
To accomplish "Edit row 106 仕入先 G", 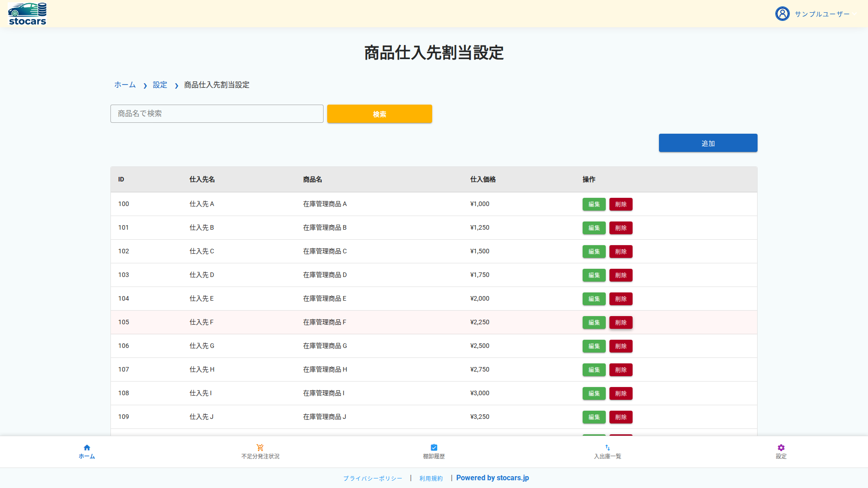I will (x=594, y=346).
